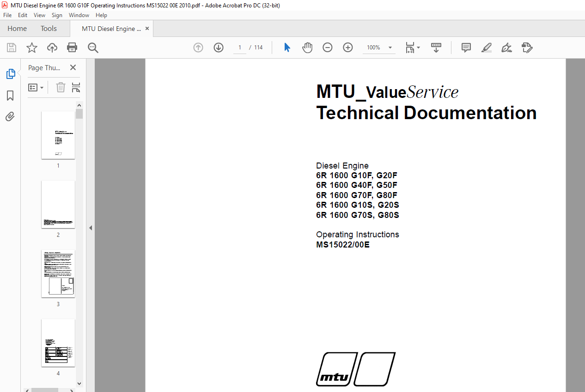Close the Page Thumbnails panel
This screenshot has width=585, height=392.
pos(73,67)
